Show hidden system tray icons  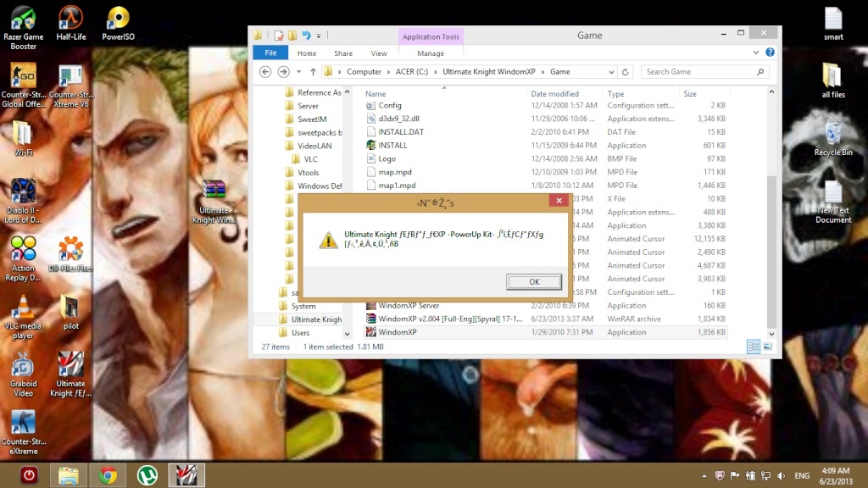tap(704, 476)
